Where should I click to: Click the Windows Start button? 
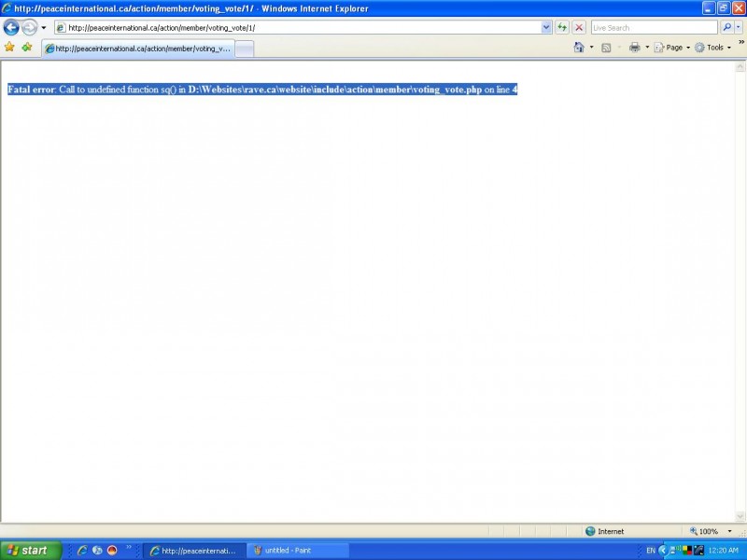pyautogui.click(x=30, y=550)
